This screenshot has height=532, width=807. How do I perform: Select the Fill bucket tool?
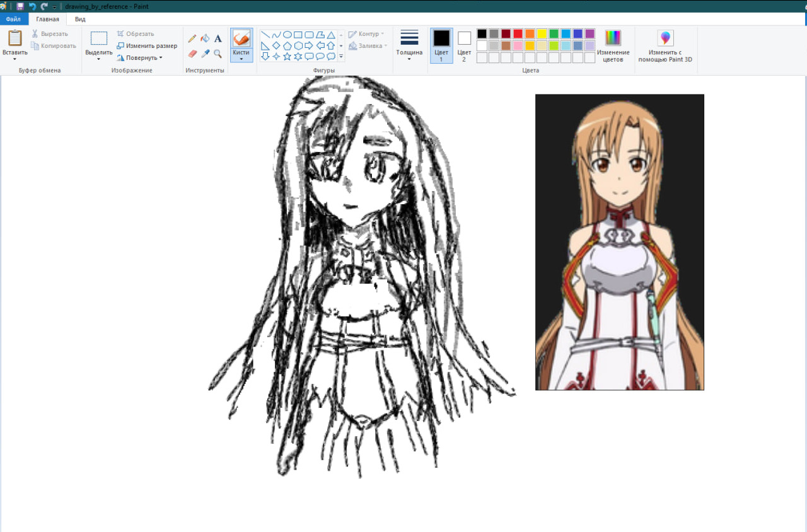(x=205, y=39)
